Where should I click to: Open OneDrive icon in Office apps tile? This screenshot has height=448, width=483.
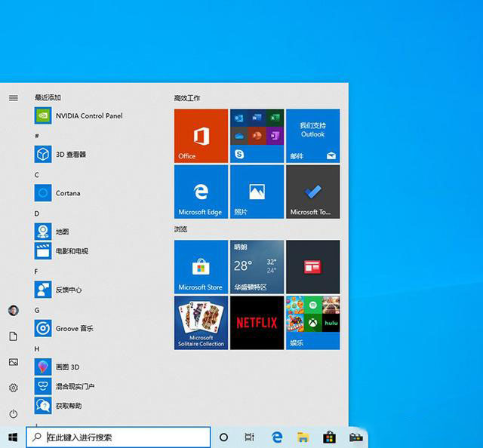coord(239,136)
